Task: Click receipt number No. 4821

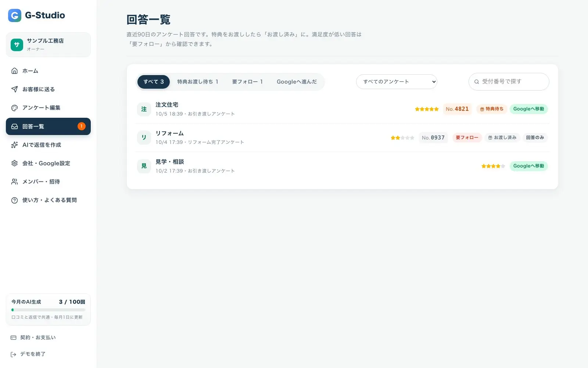Action: pyautogui.click(x=457, y=109)
